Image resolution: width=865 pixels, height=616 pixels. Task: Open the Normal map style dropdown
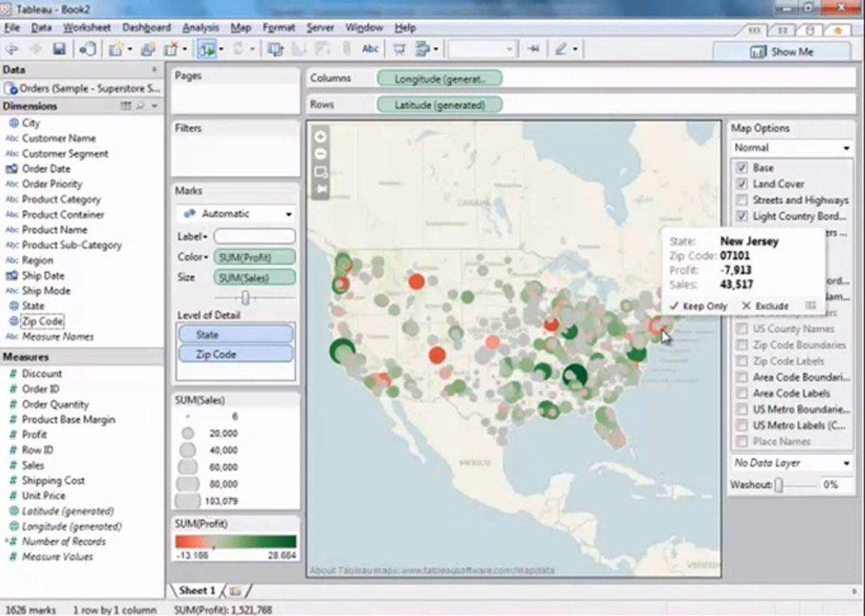pyautogui.click(x=791, y=147)
